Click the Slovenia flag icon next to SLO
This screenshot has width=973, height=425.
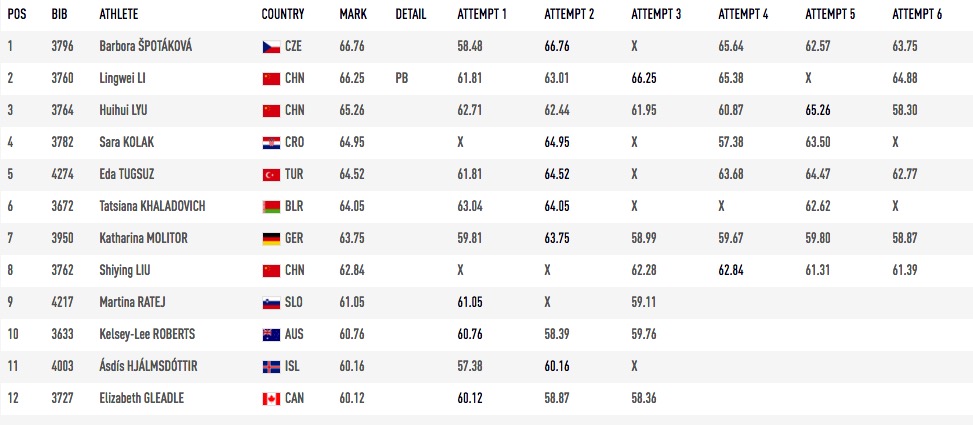[271, 303]
